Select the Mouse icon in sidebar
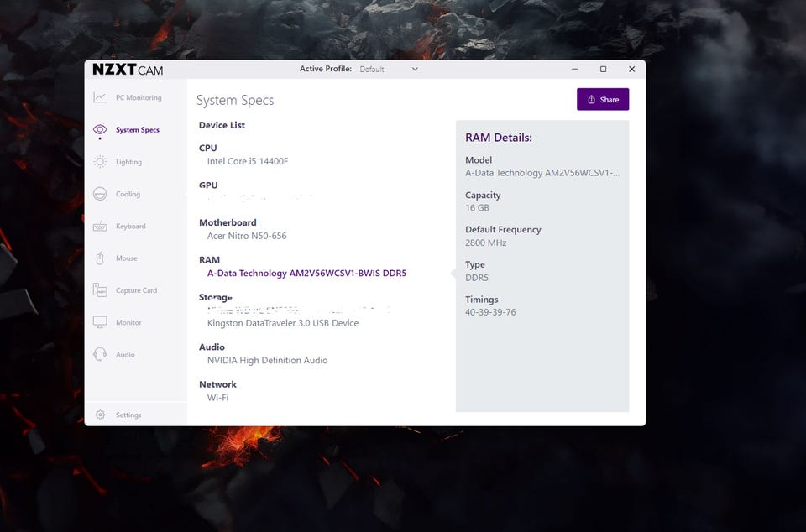806x532 pixels. [x=100, y=258]
